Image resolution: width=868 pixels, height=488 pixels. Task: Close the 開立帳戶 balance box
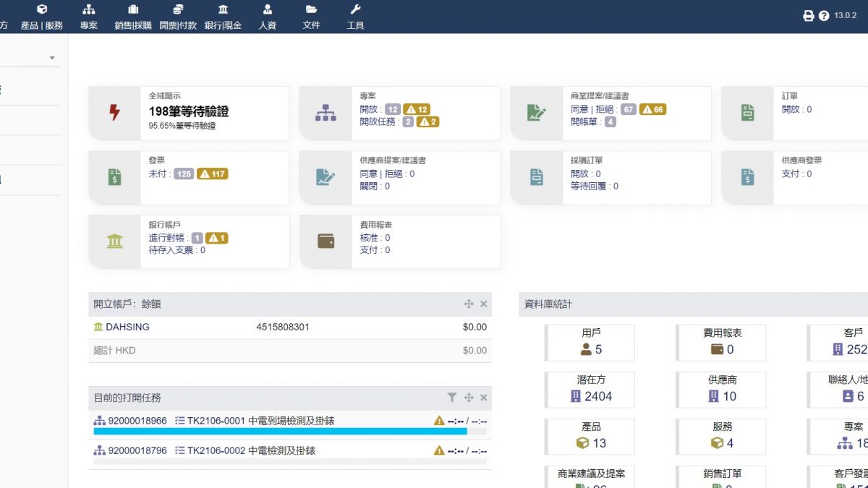pos(484,304)
